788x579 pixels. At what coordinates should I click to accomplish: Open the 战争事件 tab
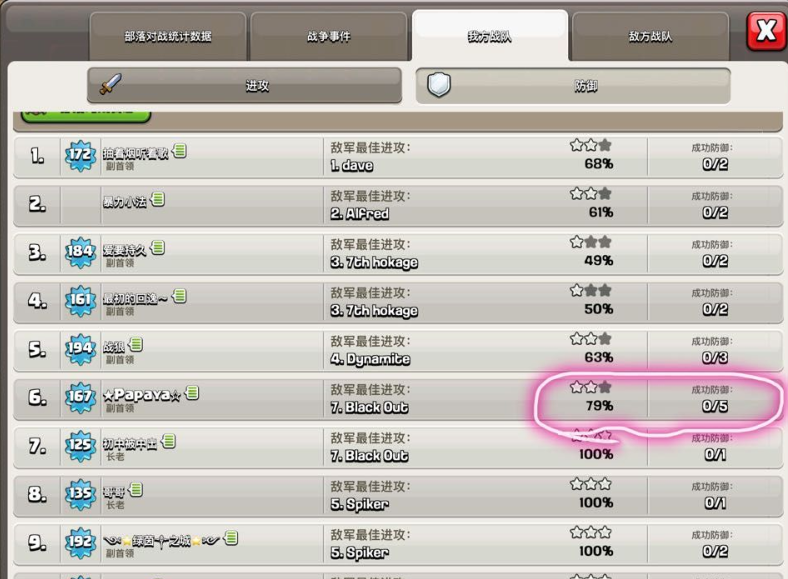pyautogui.click(x=329, y=36)
